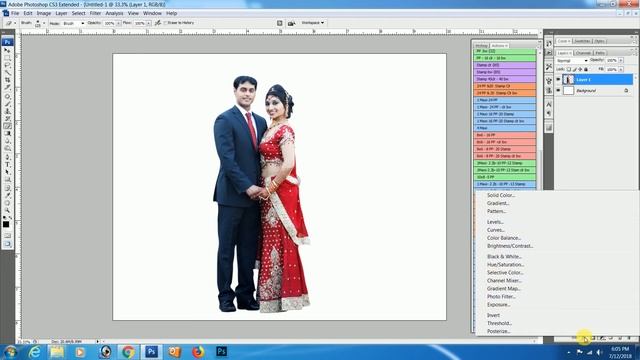This screenshot has width=640, height=360.
Task: Click the Go to Bridge icon
Action: click(x=291, y=23)
